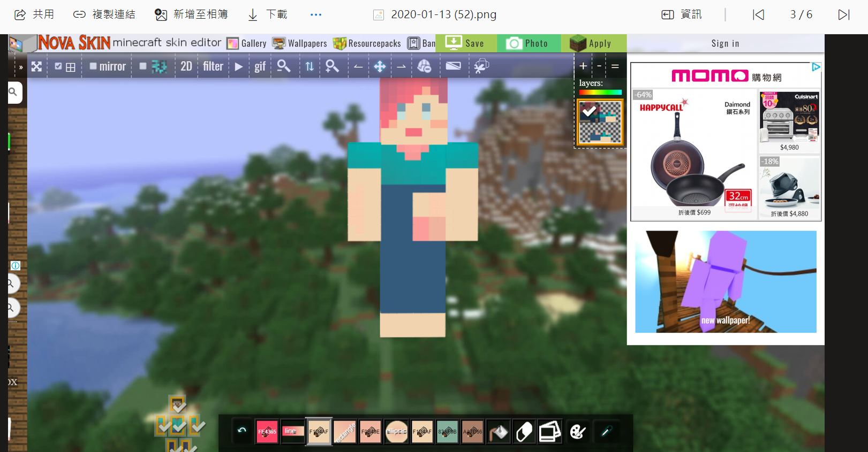Open the new wallpaper thumbnail
The height and width of the screenshot is (452, 868).
(x=726, y=282)
